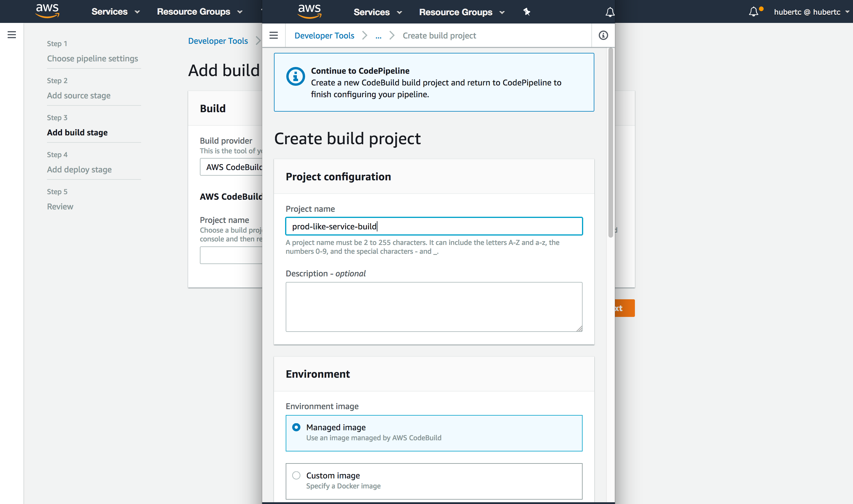Click the front window vertical scrollbar
853x504 pixels.
coord(610,143)
